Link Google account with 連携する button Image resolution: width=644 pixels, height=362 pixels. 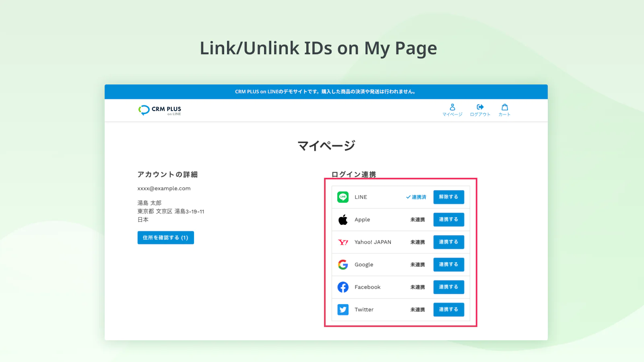[449, 265]
